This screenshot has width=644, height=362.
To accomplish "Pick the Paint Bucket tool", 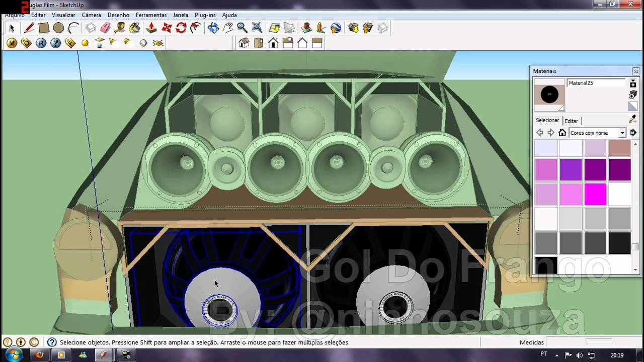I will [134, 28].
